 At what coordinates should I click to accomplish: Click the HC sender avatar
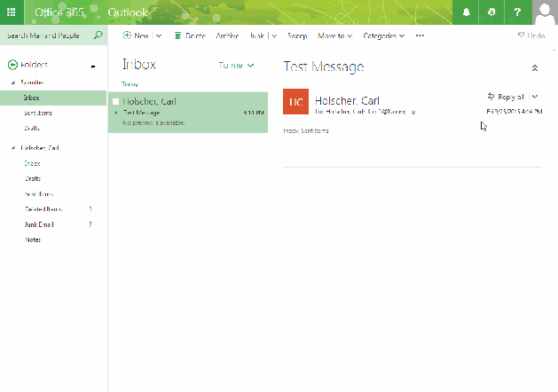tap(295, 101)
